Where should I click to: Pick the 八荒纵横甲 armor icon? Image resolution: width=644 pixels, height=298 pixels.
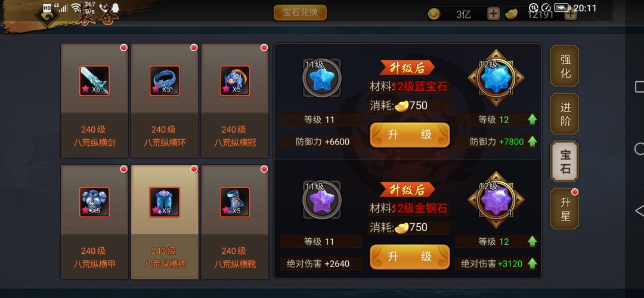[x=94, y=202]
